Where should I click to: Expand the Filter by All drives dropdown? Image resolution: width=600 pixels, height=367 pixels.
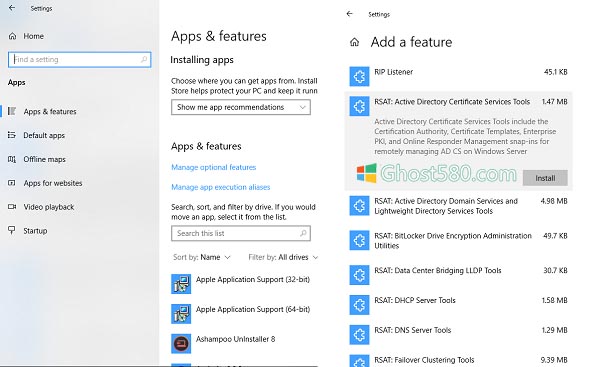pyautogui.click(x=283, y=257)
